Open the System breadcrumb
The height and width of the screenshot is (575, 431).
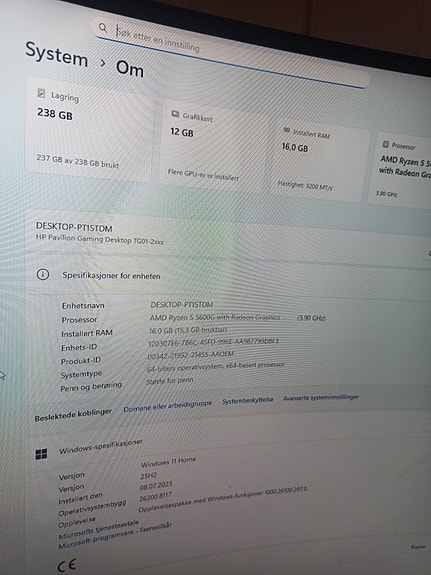[x=56, y=54]
